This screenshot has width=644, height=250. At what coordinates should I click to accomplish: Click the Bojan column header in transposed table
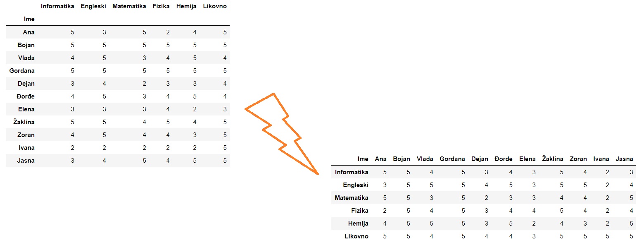402,159
